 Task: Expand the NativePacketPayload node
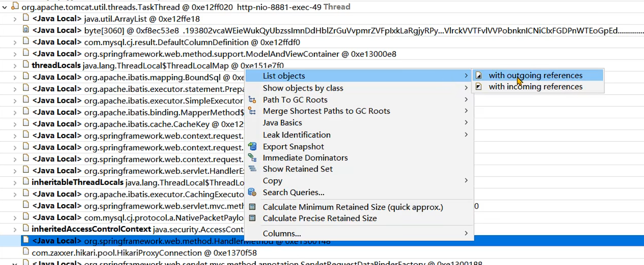click(x=15, y=218)
